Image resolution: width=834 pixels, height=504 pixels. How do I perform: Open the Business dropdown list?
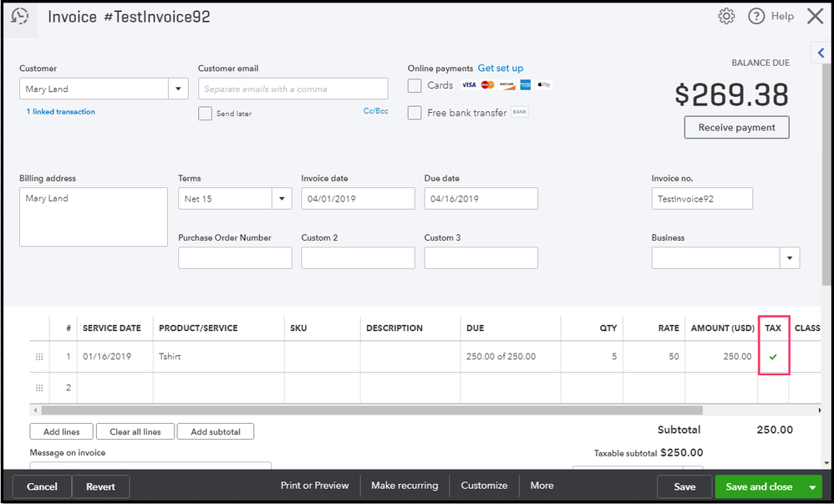point(789,258)
